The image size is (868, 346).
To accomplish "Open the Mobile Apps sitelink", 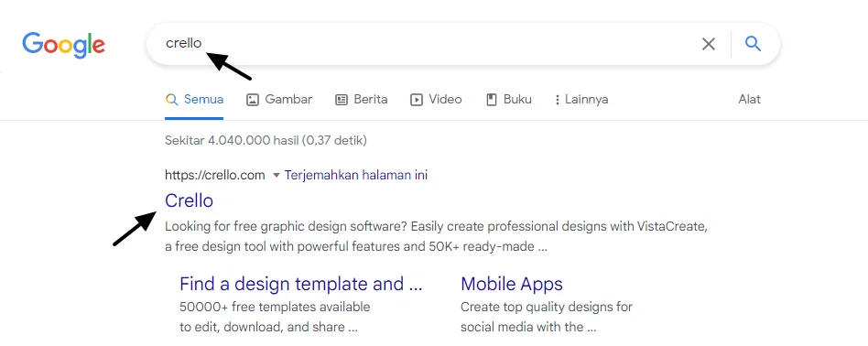I will pos(512,284).
